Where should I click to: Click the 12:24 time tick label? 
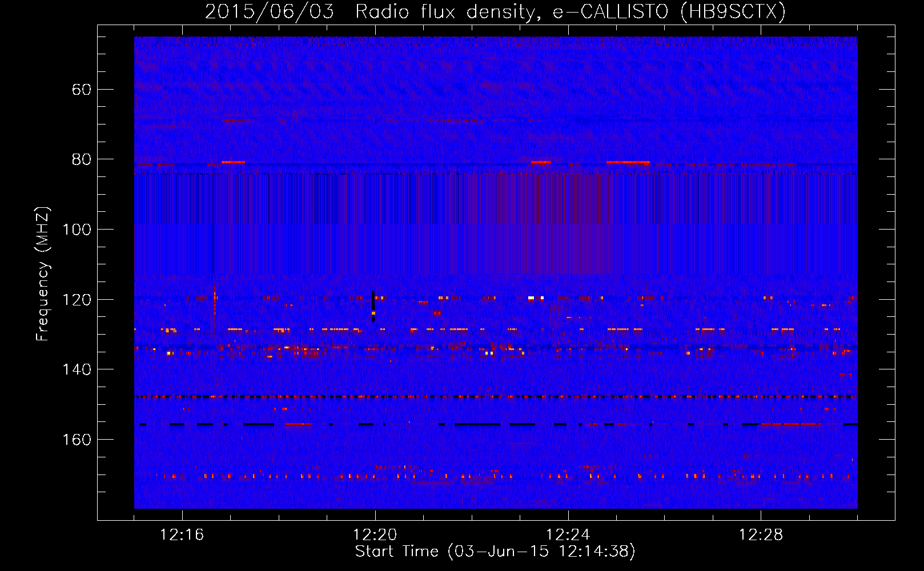[x=568, y=535]
